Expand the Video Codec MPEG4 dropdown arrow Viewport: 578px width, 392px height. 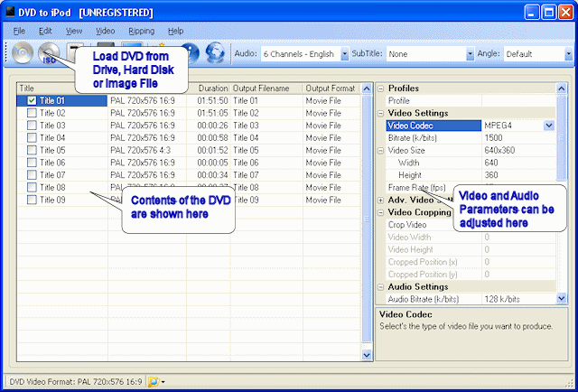pos(548,126)
